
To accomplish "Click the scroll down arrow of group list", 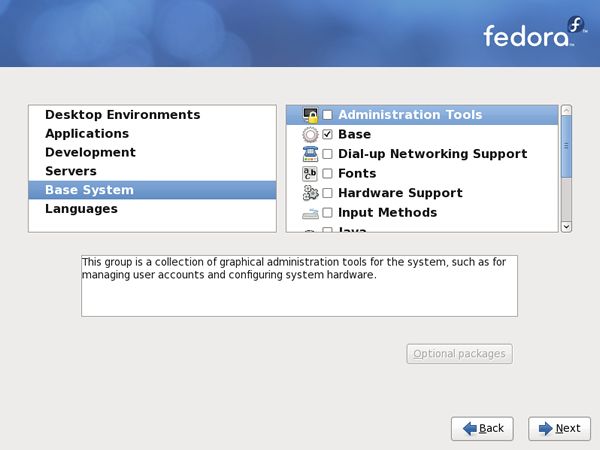I will tap(566, 227).
